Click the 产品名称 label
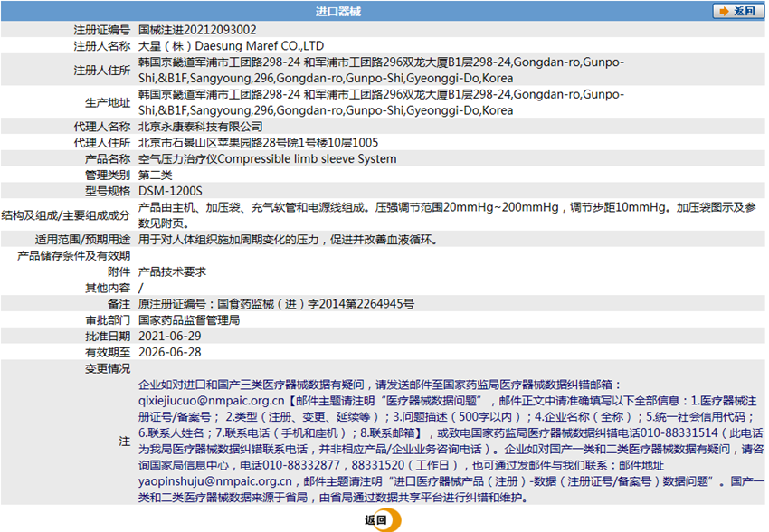The height and width of the screenshot is (532, 769). point(108,159)
